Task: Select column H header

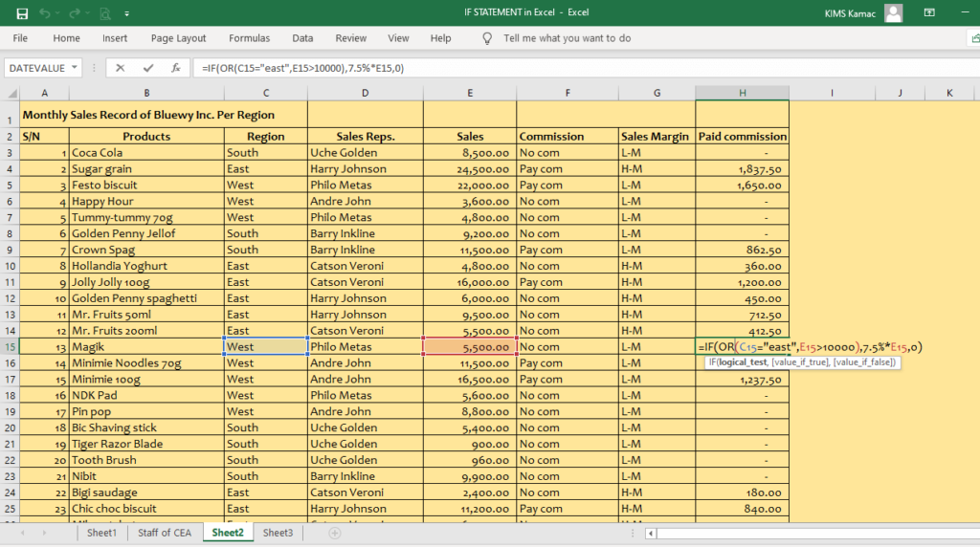Action: (x=743, y=93)
